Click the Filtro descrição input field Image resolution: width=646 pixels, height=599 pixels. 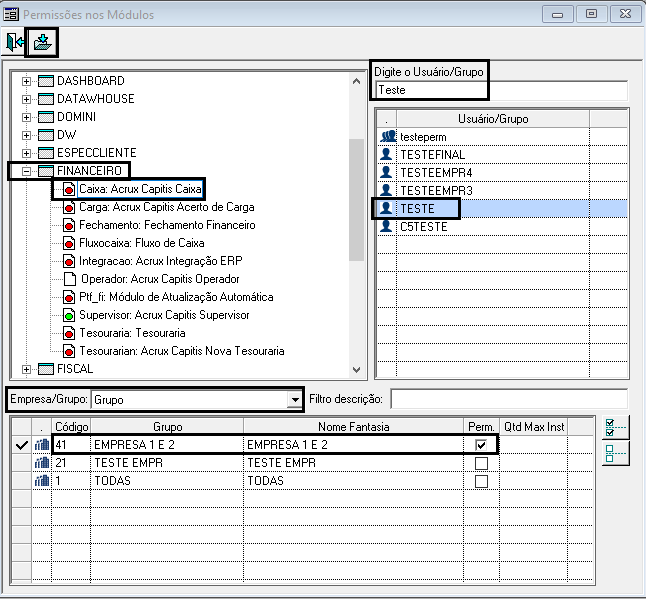(509, 399)
